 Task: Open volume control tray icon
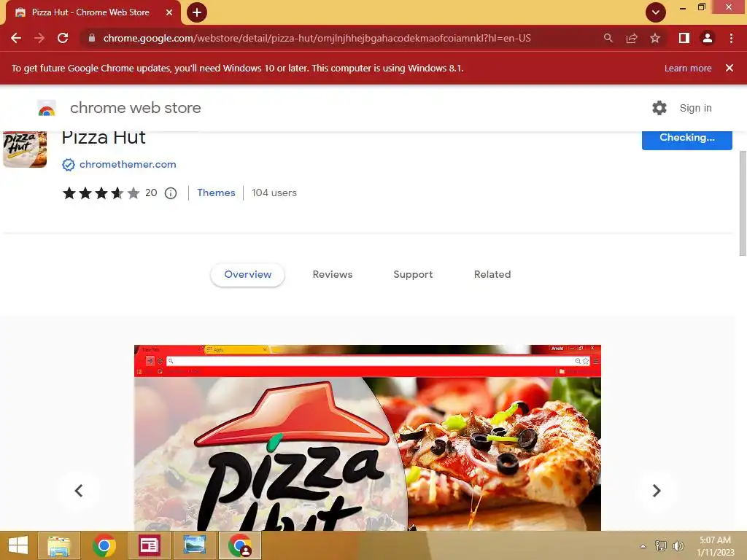click(x=678, y=546)
